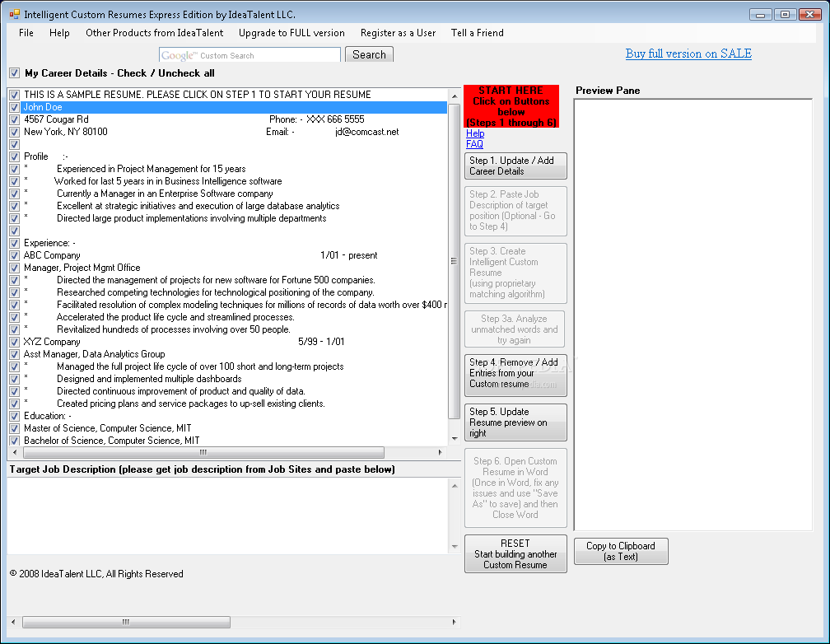830x644 pixels.
Task: Uncheck the THIS IS A SAMPLE RESUME row
Action: 14,95
